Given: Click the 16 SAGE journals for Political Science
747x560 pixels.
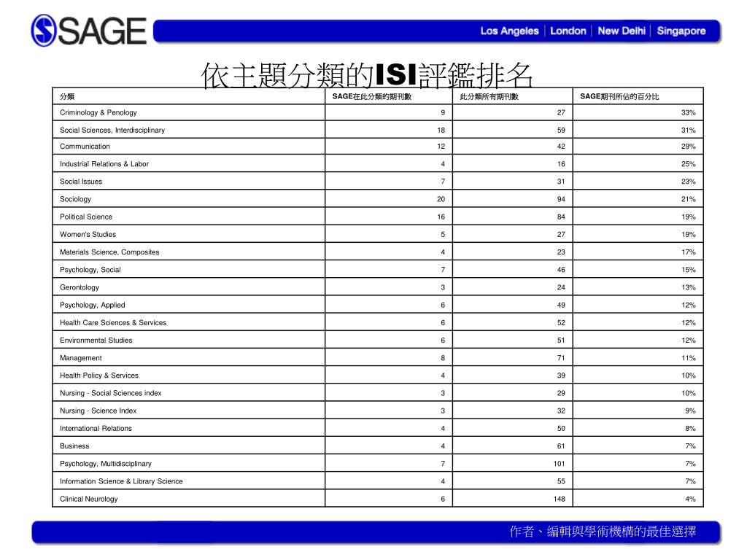Looking at the screenshot, I should tap(441, 217).
